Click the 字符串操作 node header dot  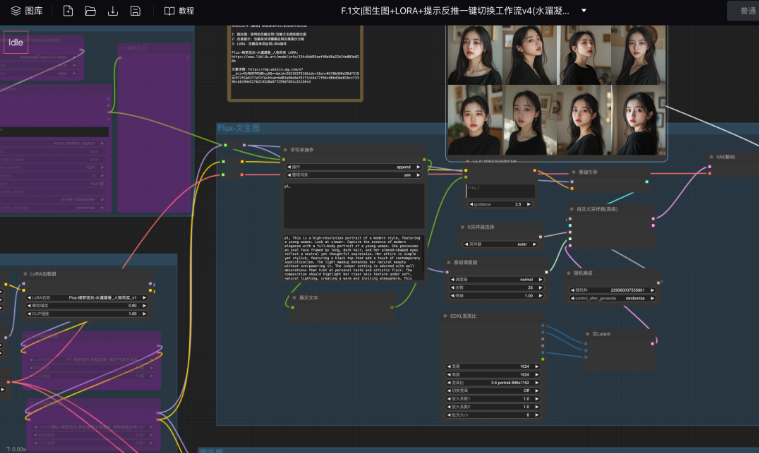click(x=286, y=150)
